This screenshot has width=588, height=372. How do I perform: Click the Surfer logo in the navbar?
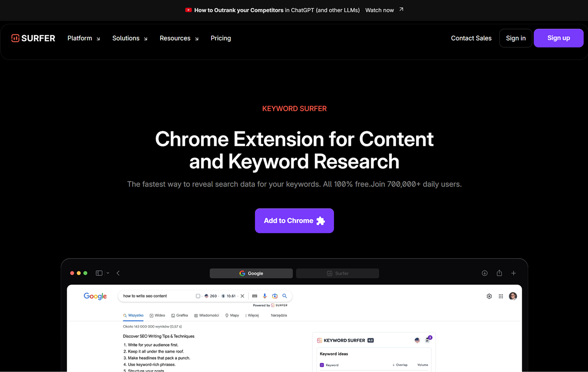coord(33,38)
